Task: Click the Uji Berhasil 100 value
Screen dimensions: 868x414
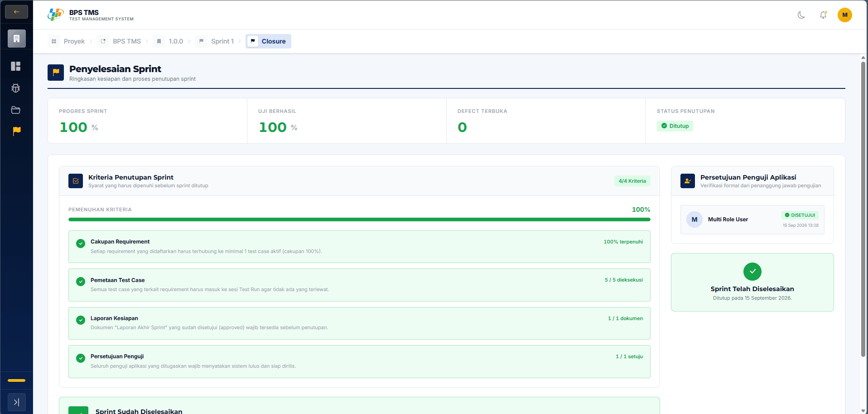Action: tap(273, 127)
